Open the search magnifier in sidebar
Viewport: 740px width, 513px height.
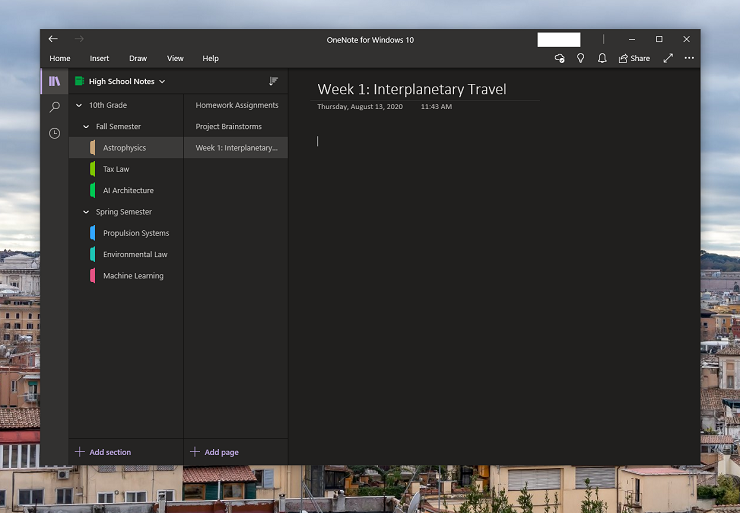click(x=54, y=107)
